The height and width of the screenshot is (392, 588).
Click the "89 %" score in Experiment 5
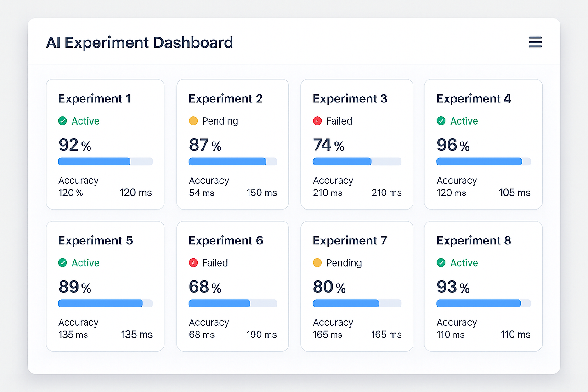[75, 287]
